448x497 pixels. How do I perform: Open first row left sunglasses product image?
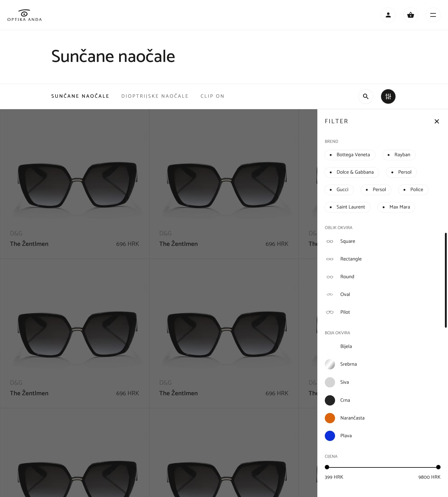[77, 185]
